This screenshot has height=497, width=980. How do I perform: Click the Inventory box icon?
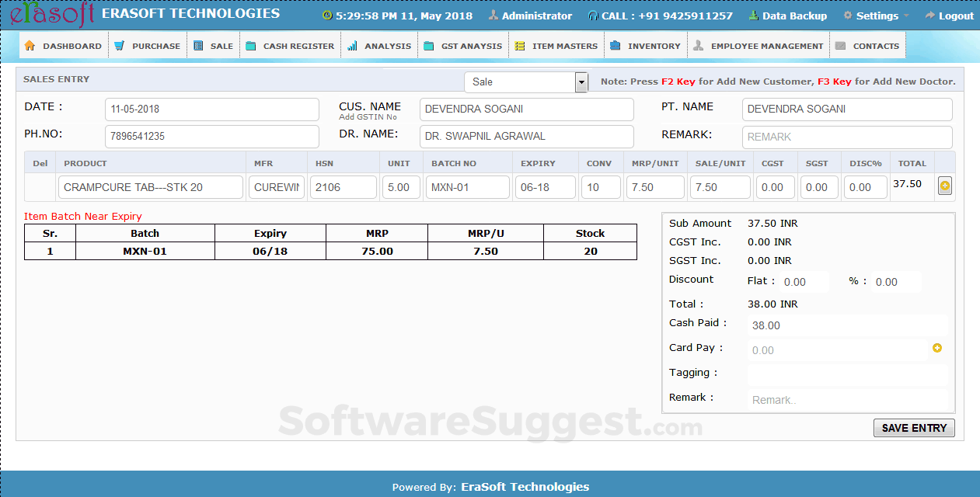point(615,46)
